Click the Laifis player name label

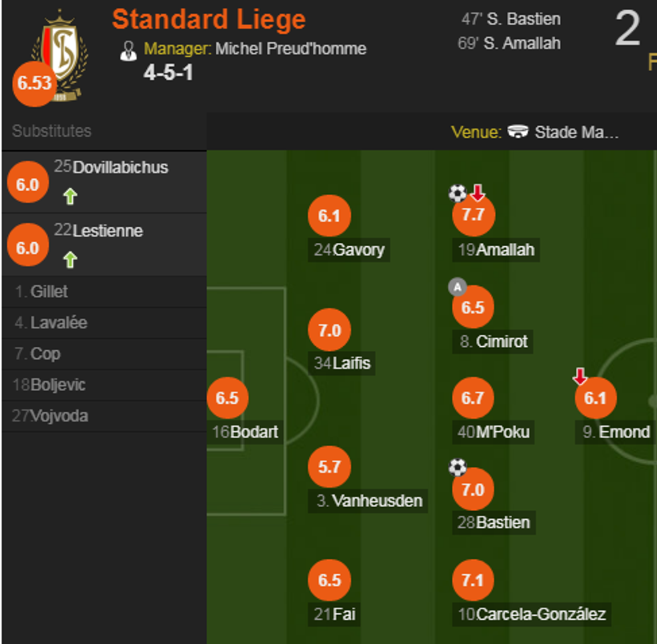tap(351, 364)
